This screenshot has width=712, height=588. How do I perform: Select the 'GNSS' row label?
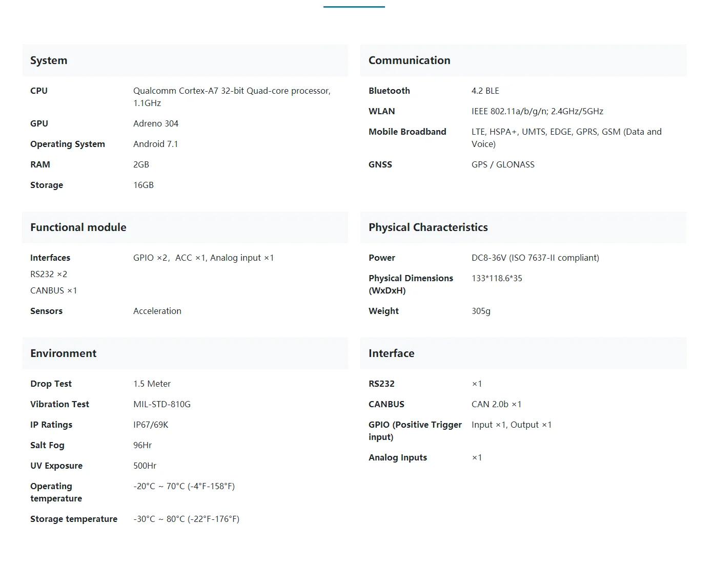(x=380, y=164)
